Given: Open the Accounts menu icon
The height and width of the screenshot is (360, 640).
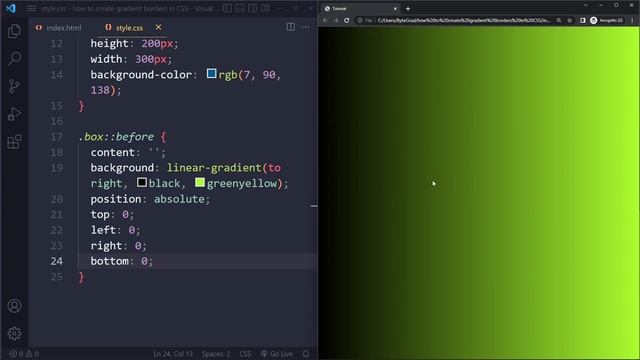Looking at the screenshot, I should (14, 306).
